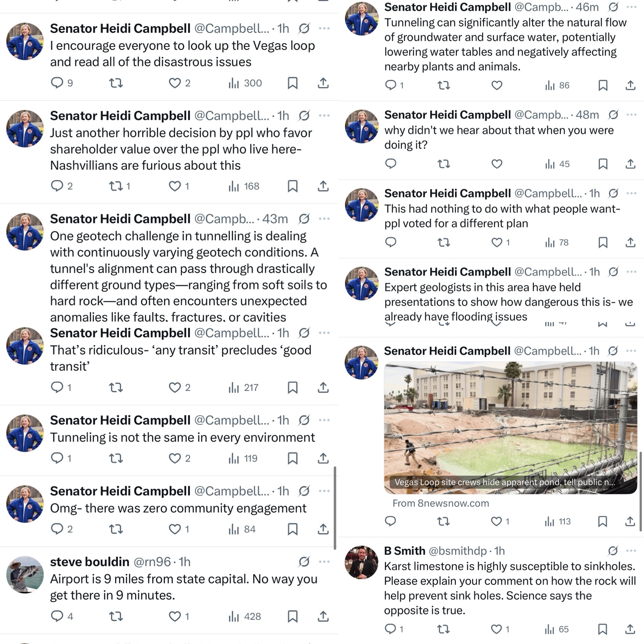Image resolution: width=644 pixels, height=644 pixels.
Task: Bookmark the 'any transit' tweet
Action: coord(292,387)
